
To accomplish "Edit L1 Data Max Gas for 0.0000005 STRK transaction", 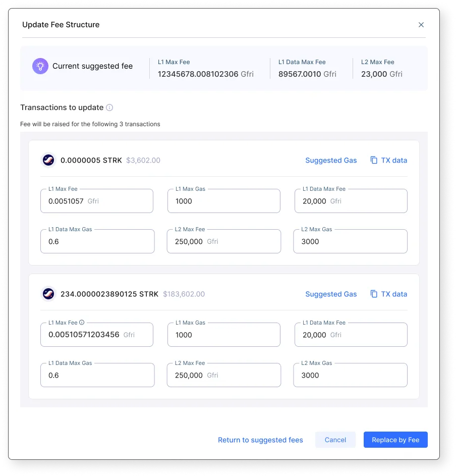I will [97, 241].
